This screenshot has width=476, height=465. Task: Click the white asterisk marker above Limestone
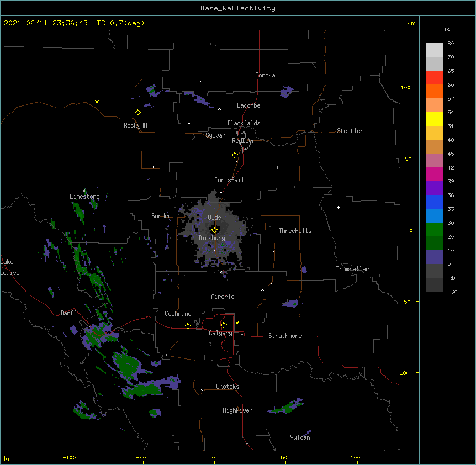pyautogui.click(x=85, y=191)
